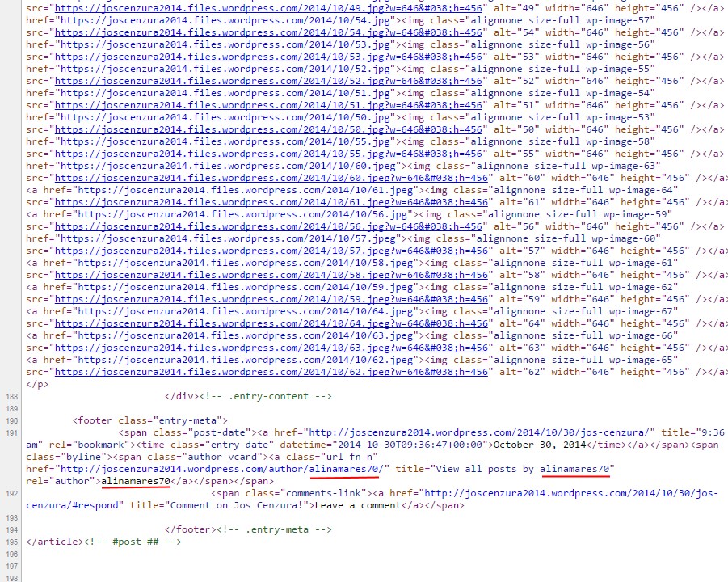Viewport: 728px width, 582px height.
Task: Click the src URL for 57.jpg?w=646
Action: [271, 251]
